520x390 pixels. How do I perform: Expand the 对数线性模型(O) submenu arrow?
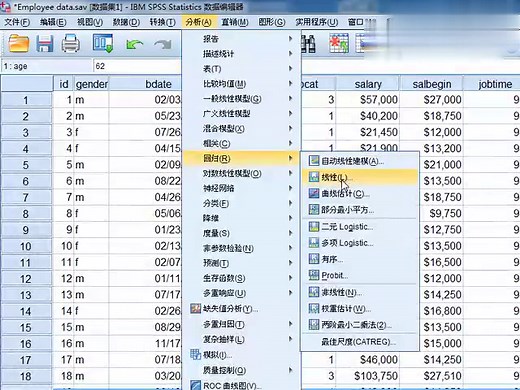coord(291,173)
